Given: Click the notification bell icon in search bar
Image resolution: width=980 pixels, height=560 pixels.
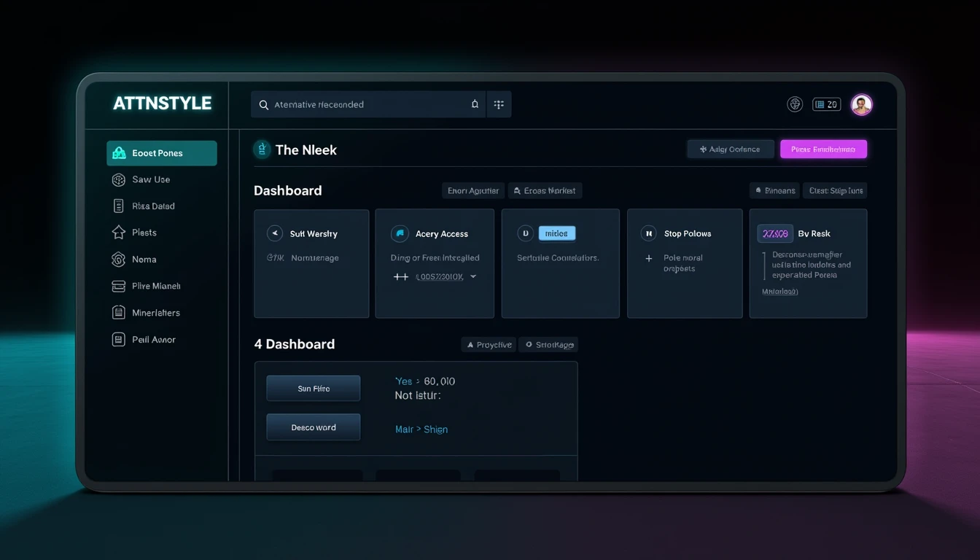Looking at the screenshot, I should pyautogui.click(x=475, y=104).
